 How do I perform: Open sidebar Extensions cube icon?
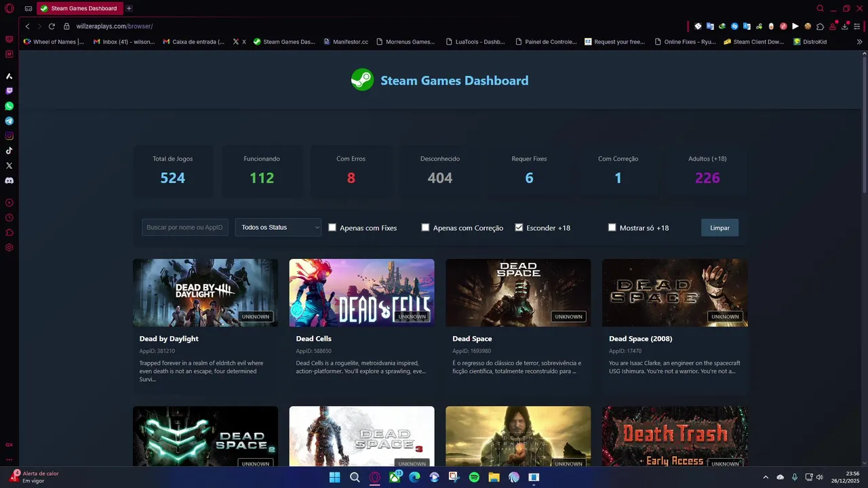coord(9,232)
